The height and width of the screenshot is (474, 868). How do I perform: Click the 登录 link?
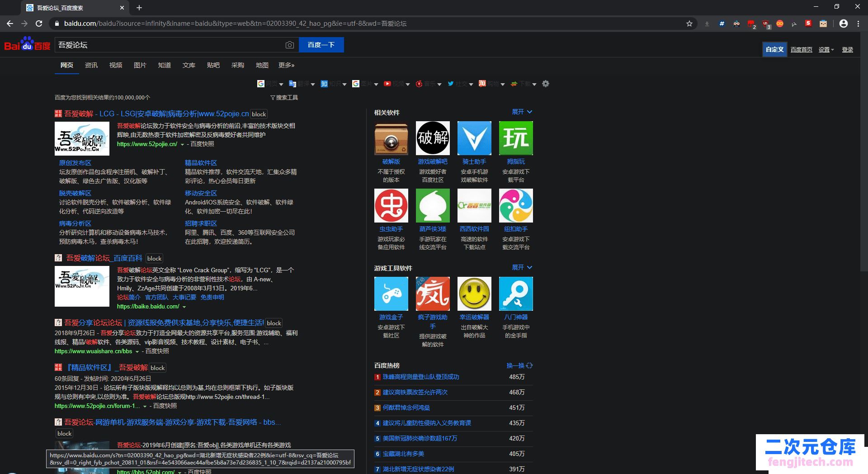[x=848, y=50]
